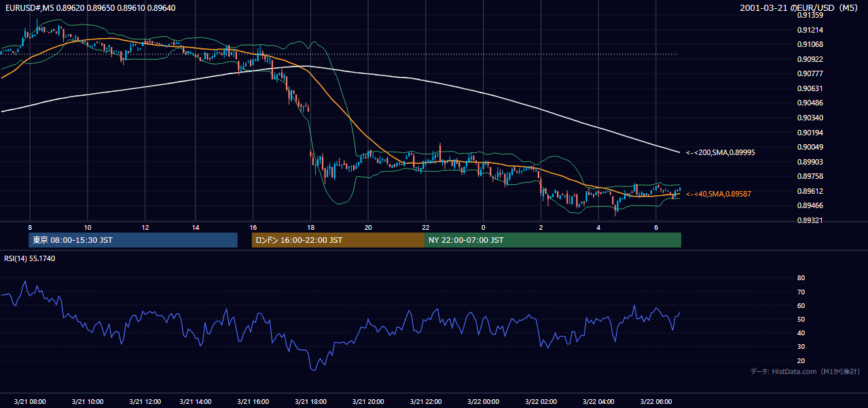
Task: Click the 3/21 12:00 time axis label
Action: click(145, 402)
